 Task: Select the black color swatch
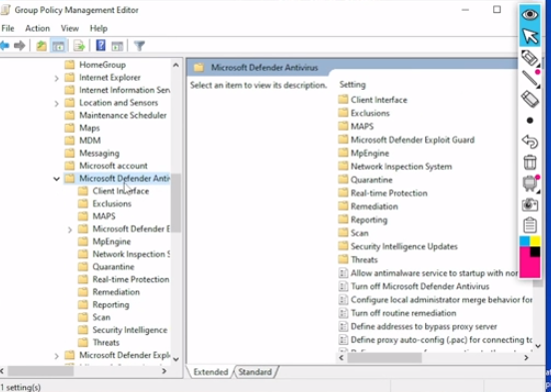coord(535,251)
